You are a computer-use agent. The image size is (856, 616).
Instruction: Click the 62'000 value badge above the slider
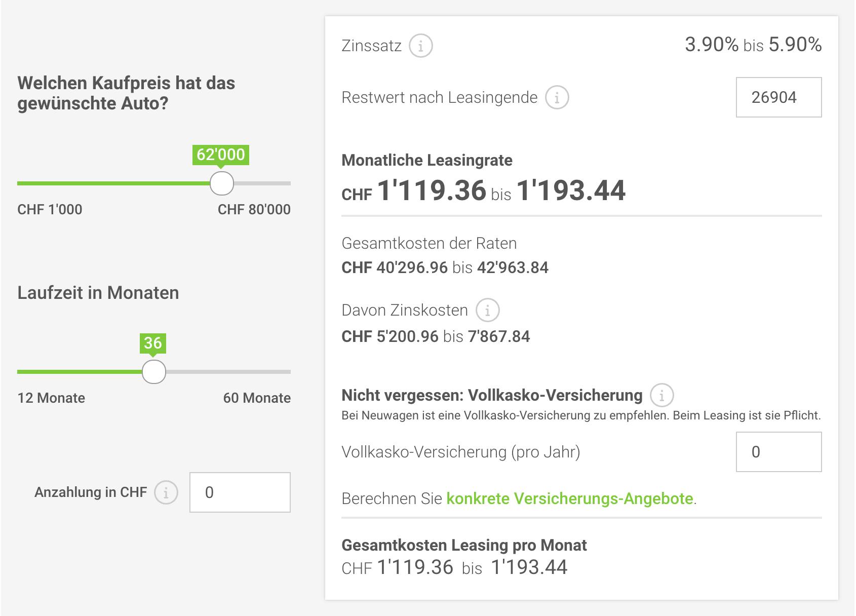tap(221, 155)
